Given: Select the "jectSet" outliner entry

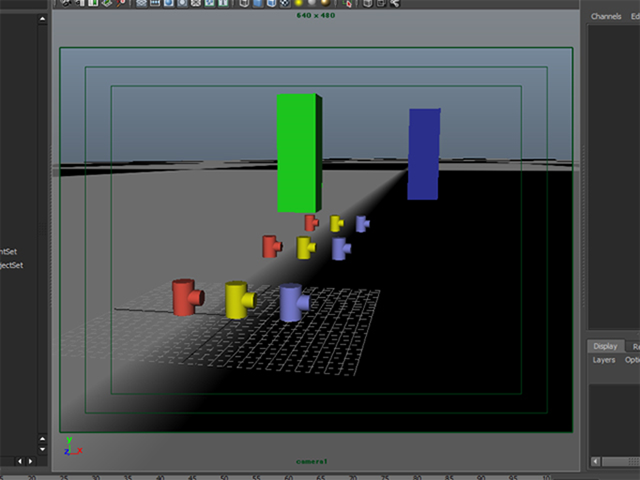Looking at the screenshot, I should tap(11, 265).
